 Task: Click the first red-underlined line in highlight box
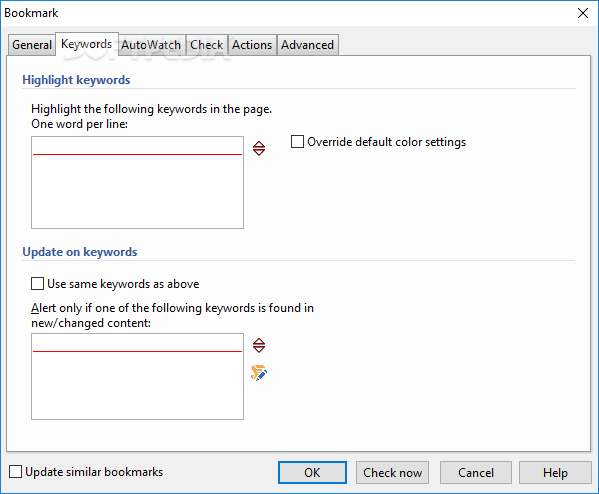pyautogui.click(x=138, y=147)
